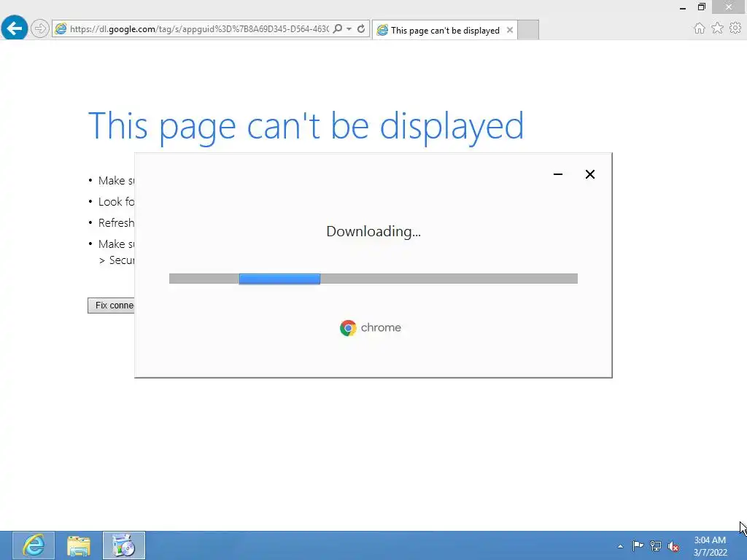Open the address bar autocomplete dropdown arrow

[349, 28]
